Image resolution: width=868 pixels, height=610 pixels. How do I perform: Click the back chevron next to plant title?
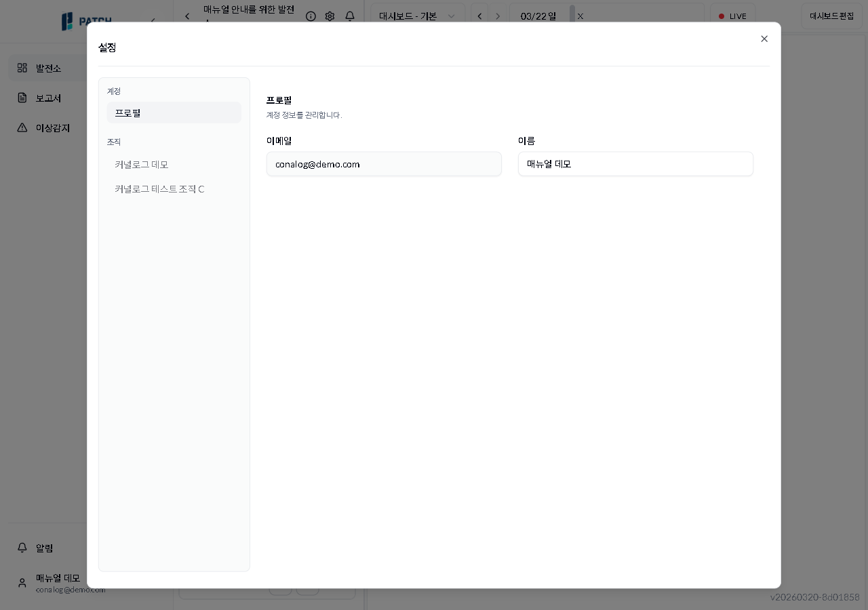[187, 16]
